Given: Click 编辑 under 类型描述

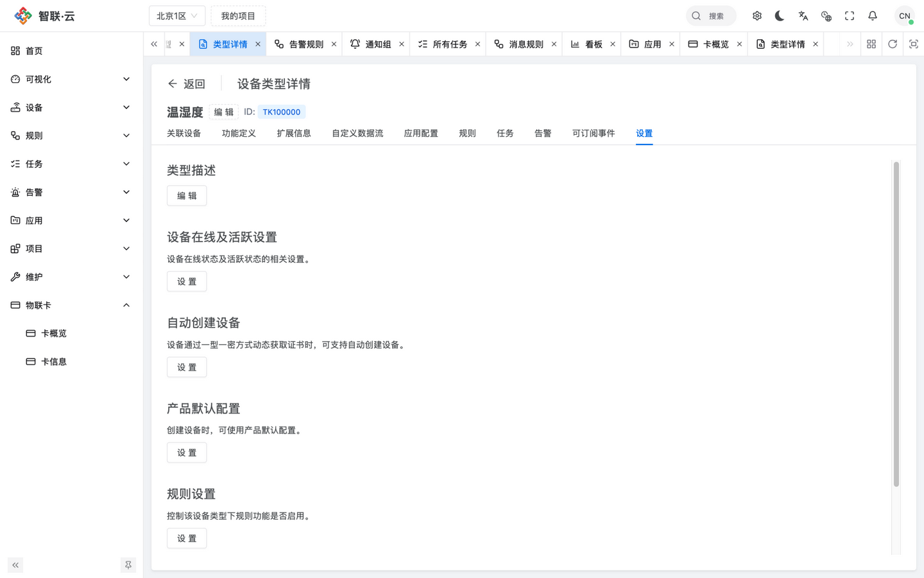Looking at the screenshot, I should [x=187, y=196].
